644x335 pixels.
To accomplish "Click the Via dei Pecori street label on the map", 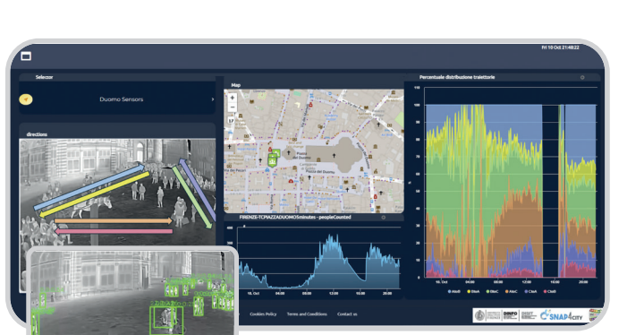I will pyautogui.click(x=234, y=170).
